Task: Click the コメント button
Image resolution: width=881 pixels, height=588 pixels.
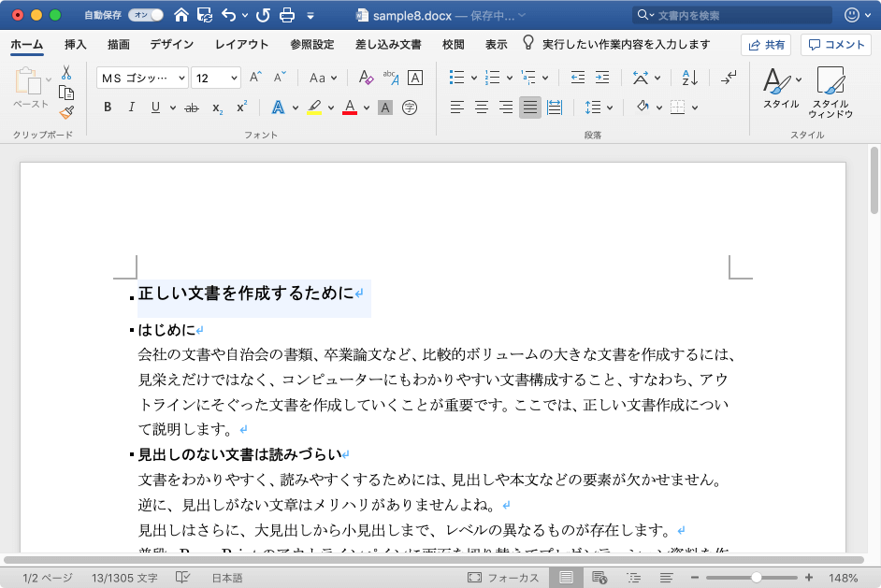Action: [x=836, y=45]
